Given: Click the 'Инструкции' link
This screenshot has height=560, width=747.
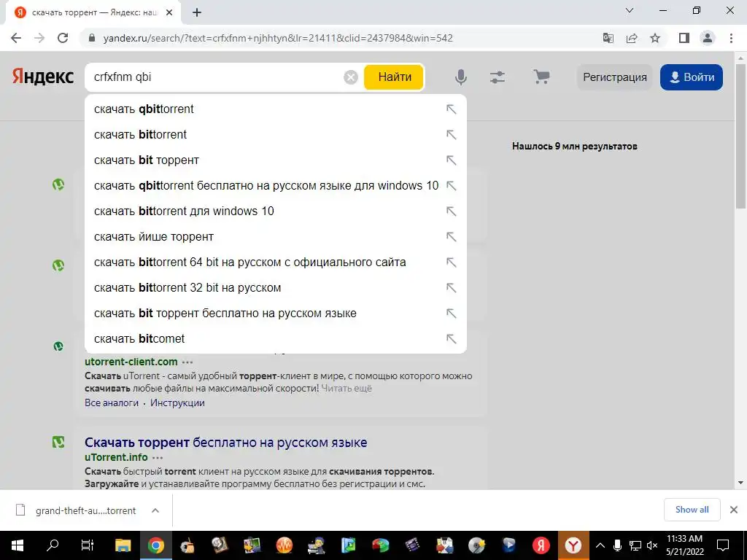Looking at the screenshot, I should tap(177, 402).
